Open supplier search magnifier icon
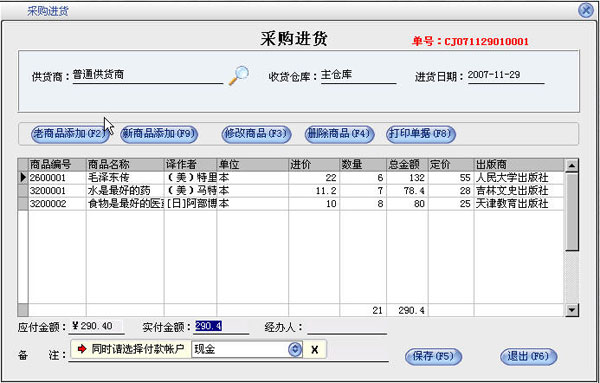 point(239,75)
